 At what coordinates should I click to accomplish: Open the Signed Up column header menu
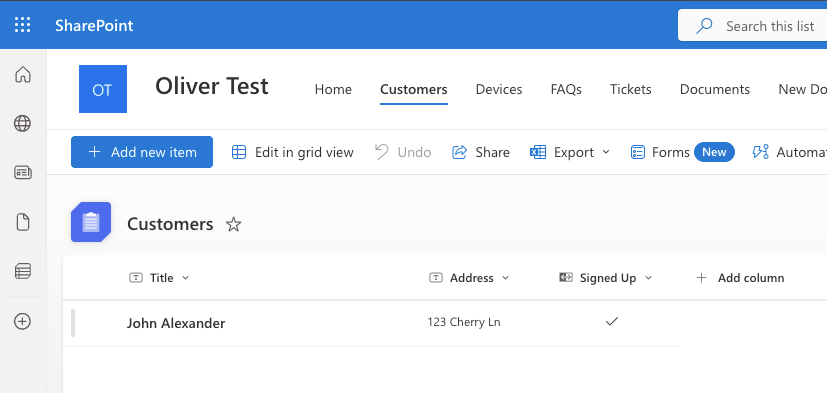coord(606,278)
